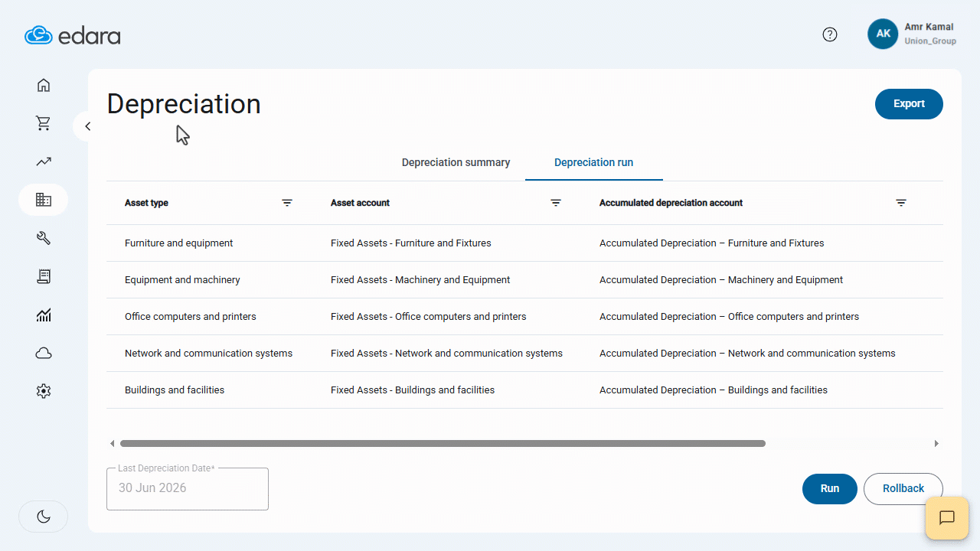Click Accumulated Depreciation – Office computers and printers

click(x=729, y=317)
